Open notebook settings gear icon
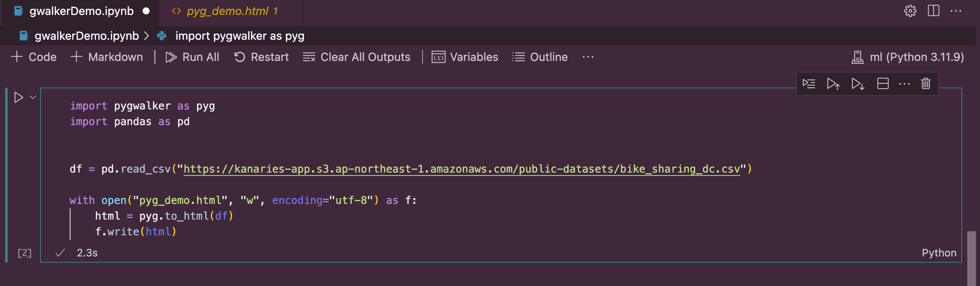The width and height of the screenshot is (980, 286). [x=910, y=11]
